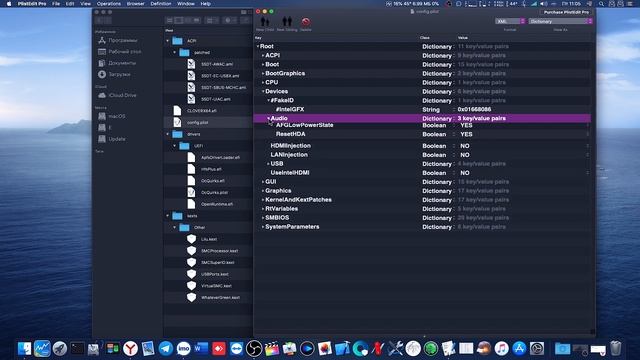Select the #FakeID dictionary row

click(422, 100)
